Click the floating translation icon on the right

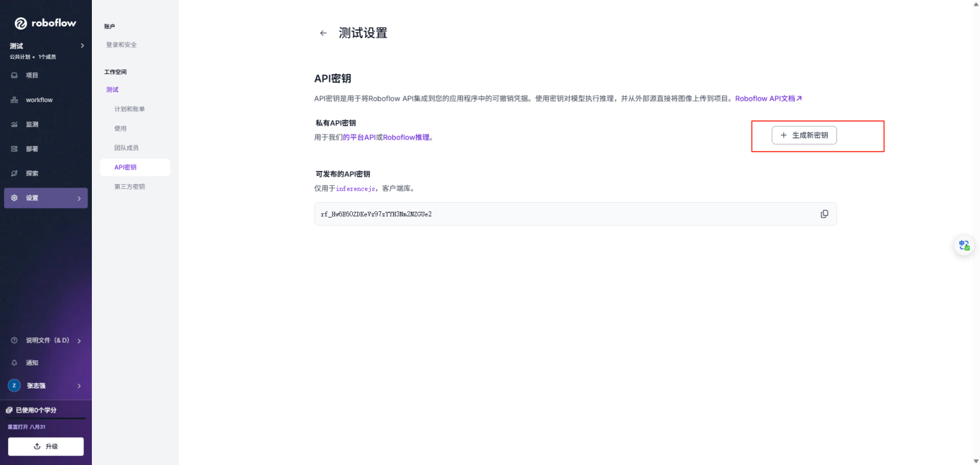pos(963,245)
